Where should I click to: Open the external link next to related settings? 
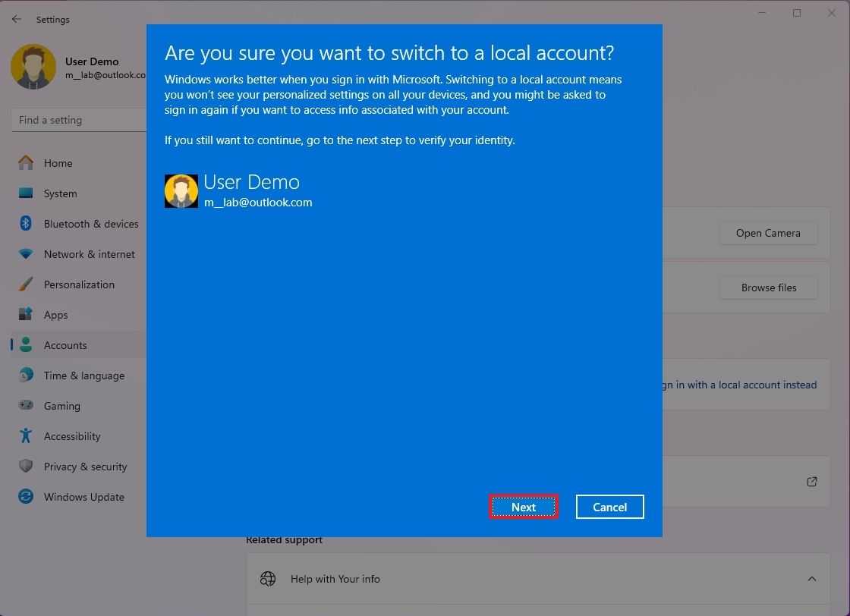coord(811,481)
